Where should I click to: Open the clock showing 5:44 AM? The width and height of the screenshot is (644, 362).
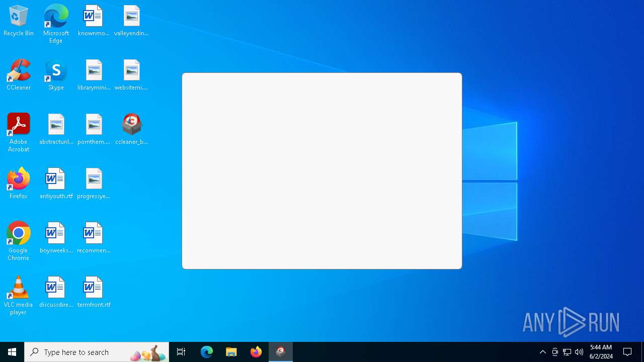point(601,352)
